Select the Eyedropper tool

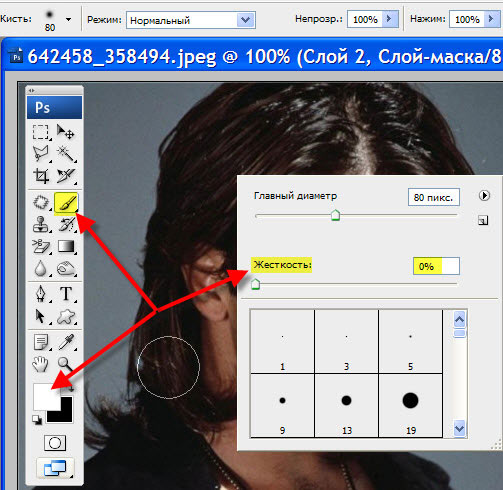point(66,342)
